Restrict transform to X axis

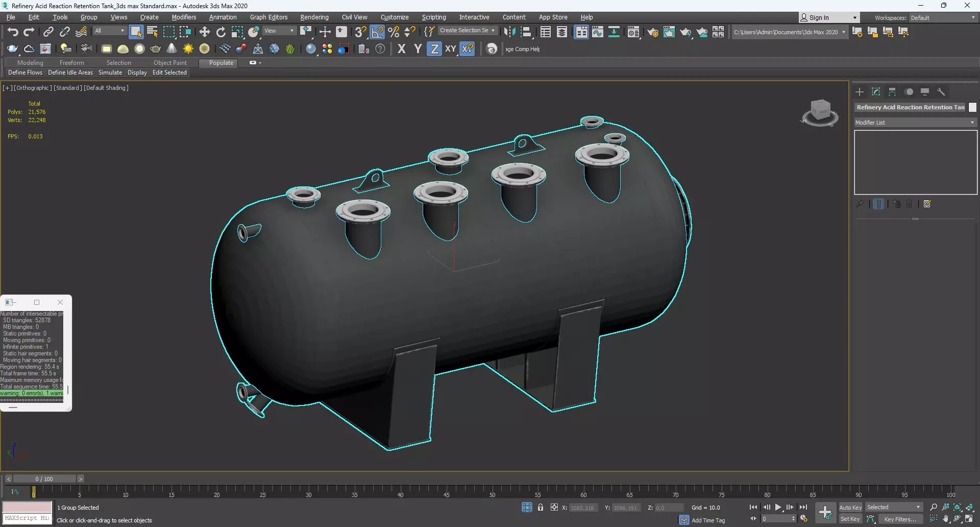pos(402,49)
